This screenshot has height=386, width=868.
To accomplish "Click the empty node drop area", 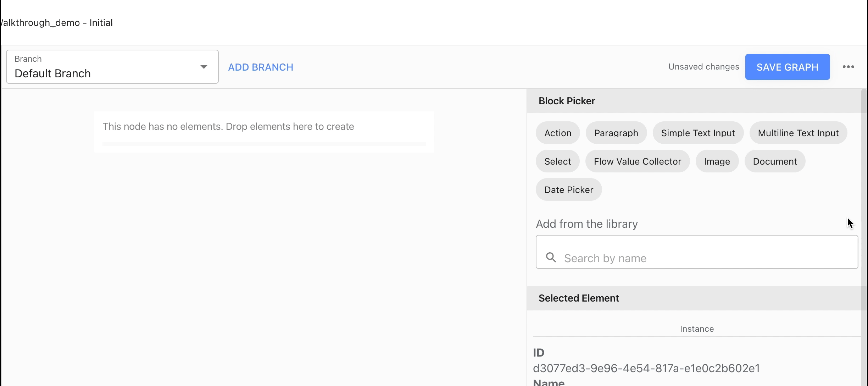I will pos(264,132).
